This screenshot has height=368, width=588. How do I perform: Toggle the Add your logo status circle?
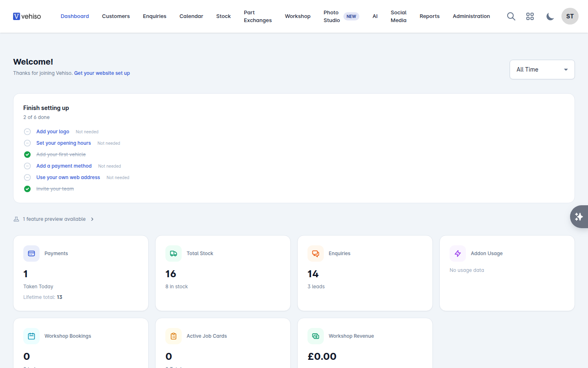(27, 132)
